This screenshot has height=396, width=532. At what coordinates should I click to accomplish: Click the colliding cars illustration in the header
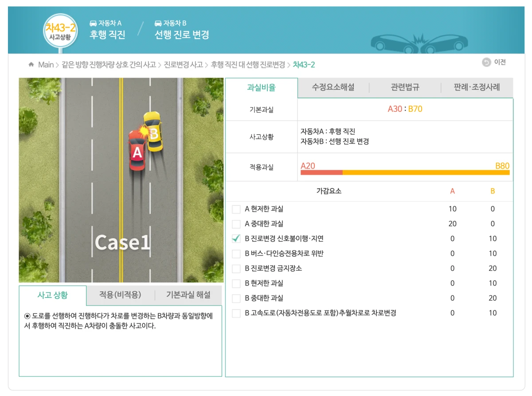pyautogui.click(x=419, y=42)
